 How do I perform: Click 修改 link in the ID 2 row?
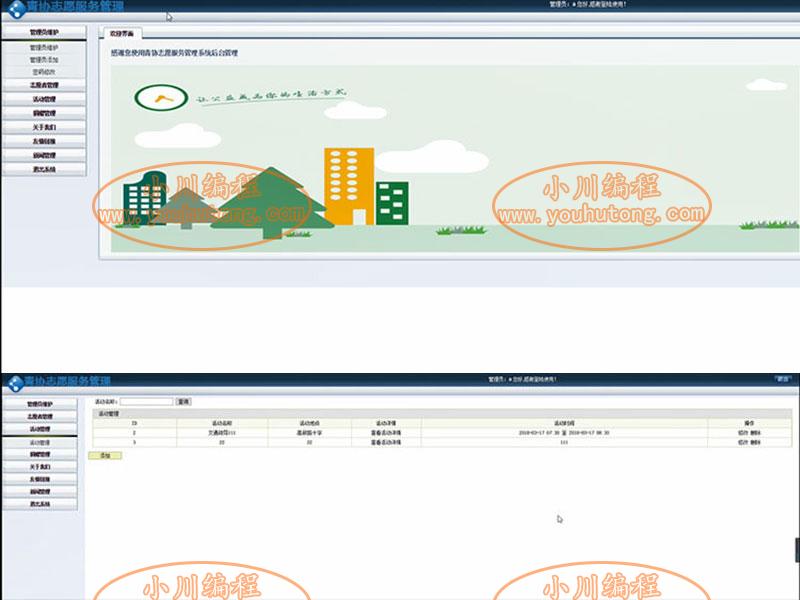(743, 433)
